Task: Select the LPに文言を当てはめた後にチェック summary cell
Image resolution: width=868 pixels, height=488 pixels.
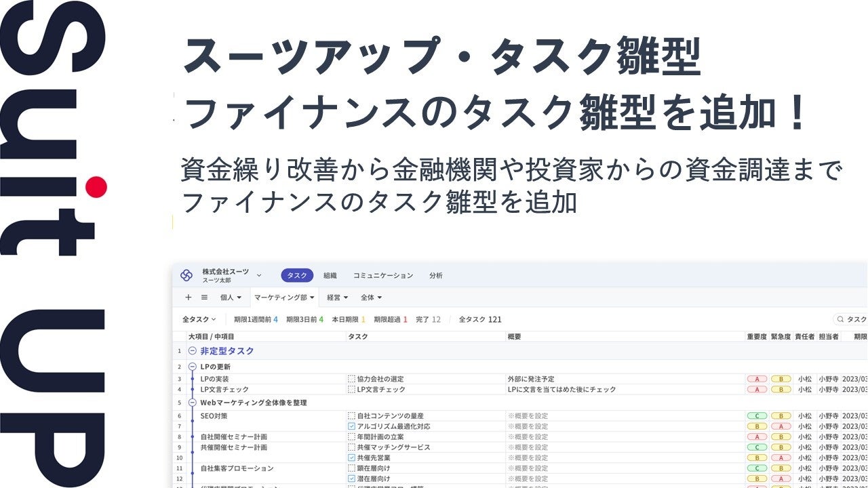Action: pos(561,390)
